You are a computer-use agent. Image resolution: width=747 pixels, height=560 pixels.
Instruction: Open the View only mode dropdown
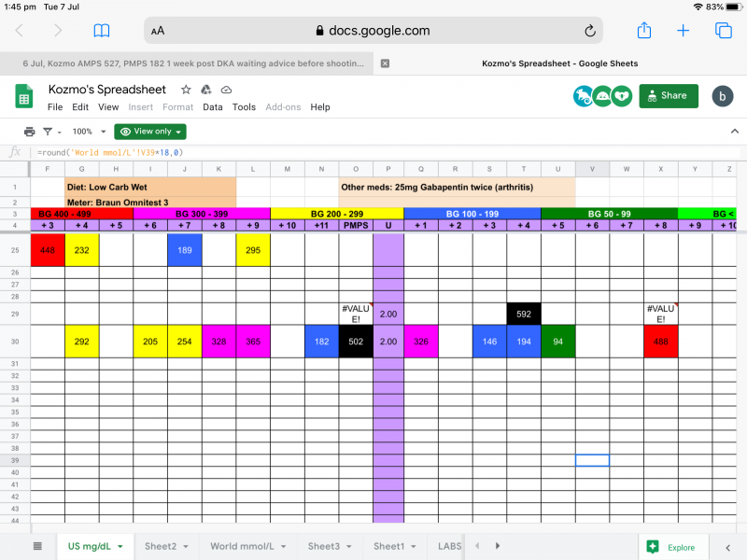150,132
